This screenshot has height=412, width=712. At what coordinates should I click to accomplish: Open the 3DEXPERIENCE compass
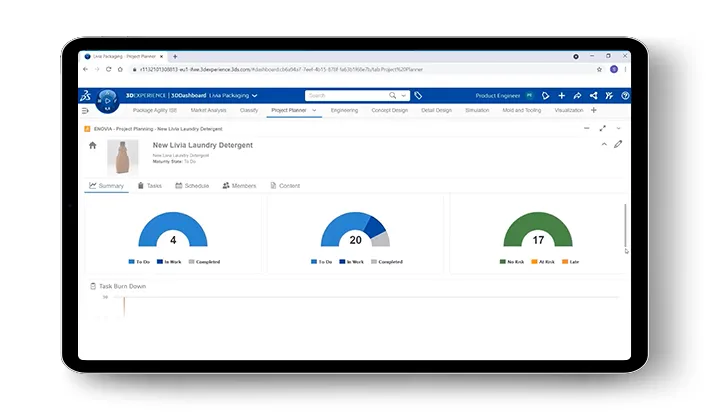[107, 100]
